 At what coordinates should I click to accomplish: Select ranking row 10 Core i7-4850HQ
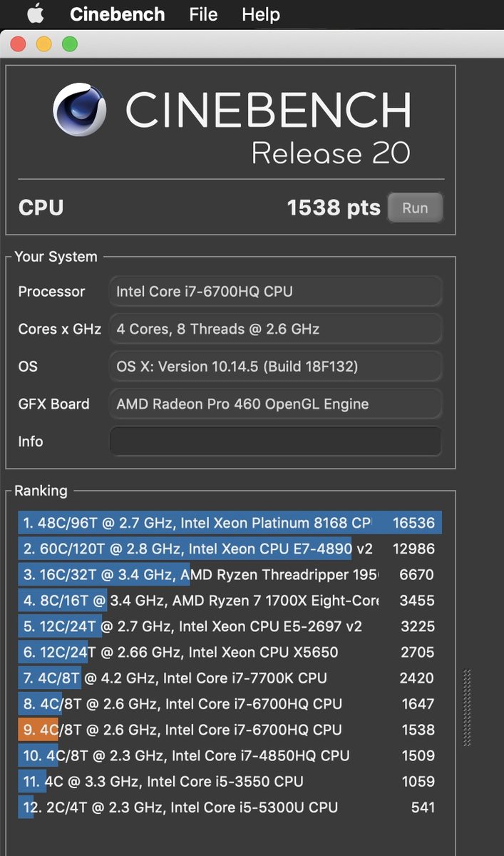point(230,755)
